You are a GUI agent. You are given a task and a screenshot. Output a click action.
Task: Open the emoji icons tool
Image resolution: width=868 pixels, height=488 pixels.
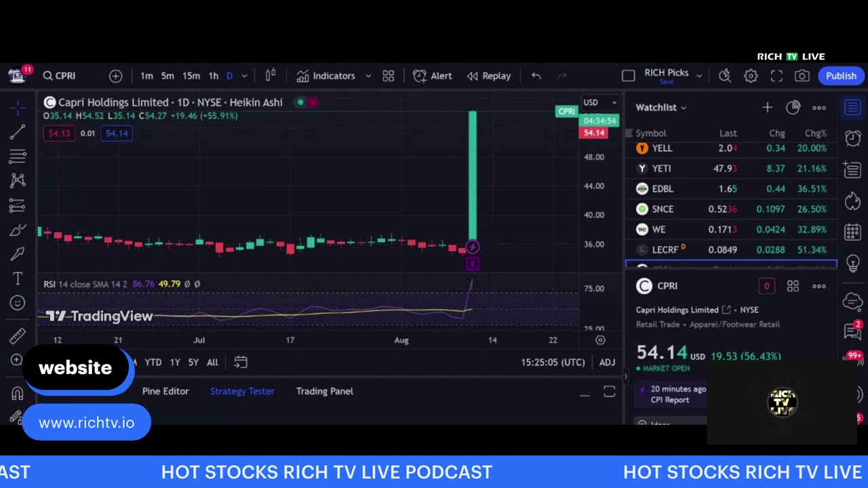(x=18, y=303)
